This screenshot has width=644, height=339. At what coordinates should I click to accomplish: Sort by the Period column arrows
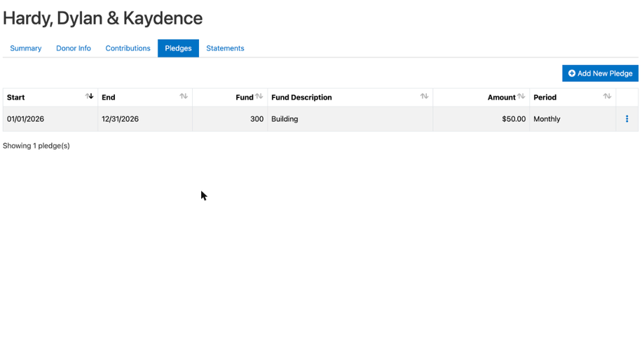tap(607, 97)
